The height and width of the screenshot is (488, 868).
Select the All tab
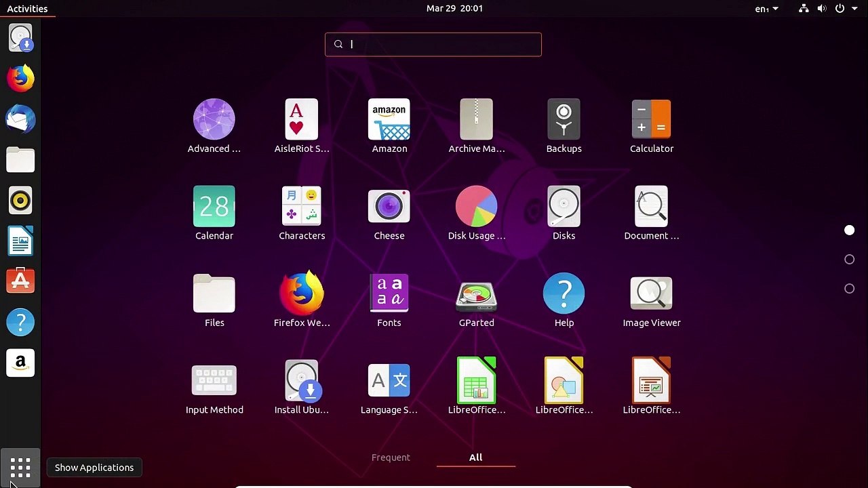tap(476, 457)
